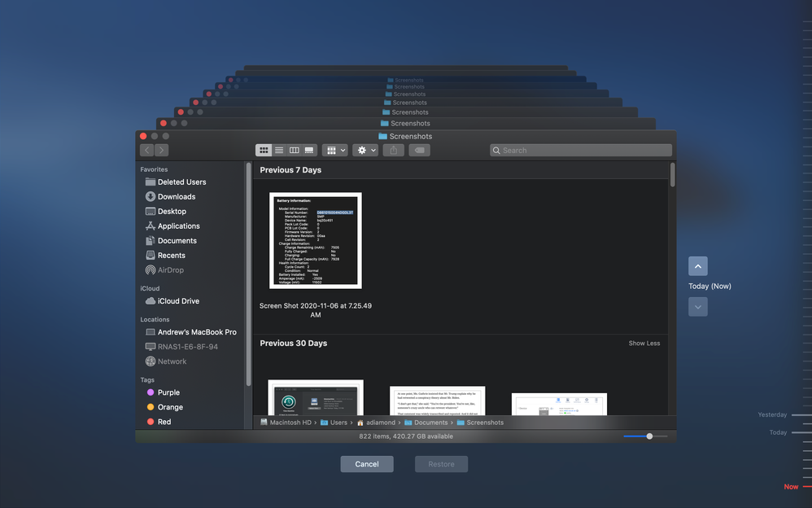Image resolution: width=812 pixels, height=508 pixels.
Task: Click the Previous 30 Days header
Action: pos(294,344)
